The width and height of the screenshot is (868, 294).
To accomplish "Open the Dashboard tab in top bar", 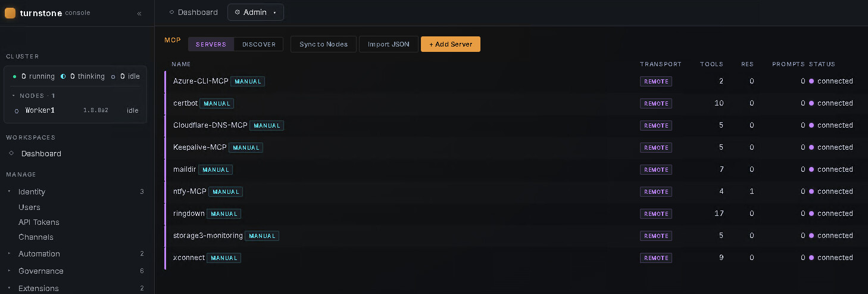I will tap(193, 12).
